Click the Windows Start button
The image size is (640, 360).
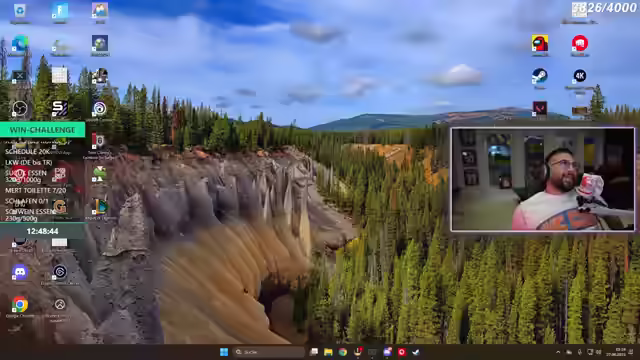[224, 352]
